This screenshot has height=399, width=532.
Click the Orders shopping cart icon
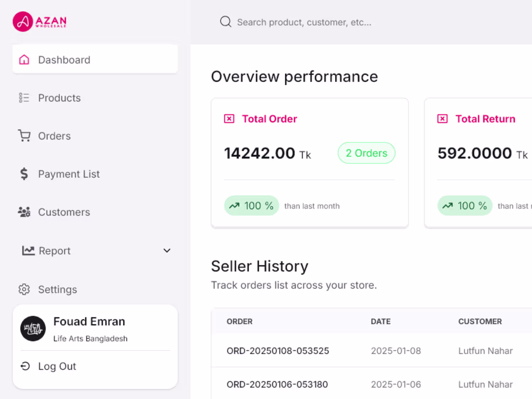(x=24, y=136)
